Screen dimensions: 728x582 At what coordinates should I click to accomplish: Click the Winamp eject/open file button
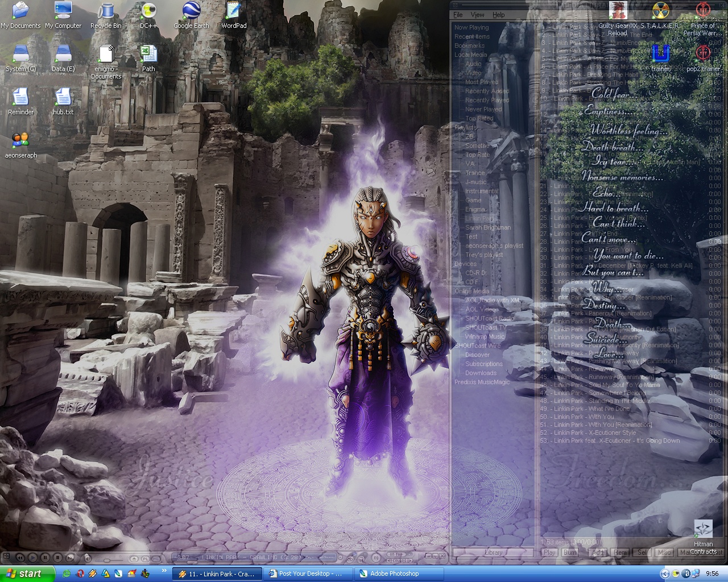point(133,559)
